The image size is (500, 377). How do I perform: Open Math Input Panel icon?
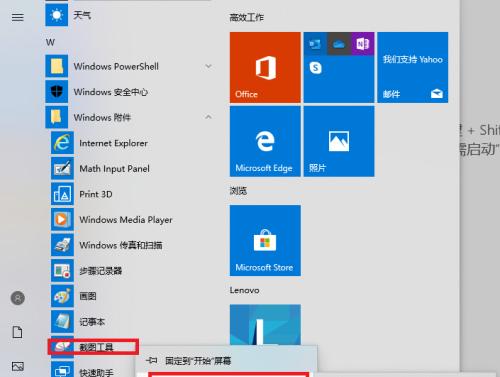tap(62, 168)
